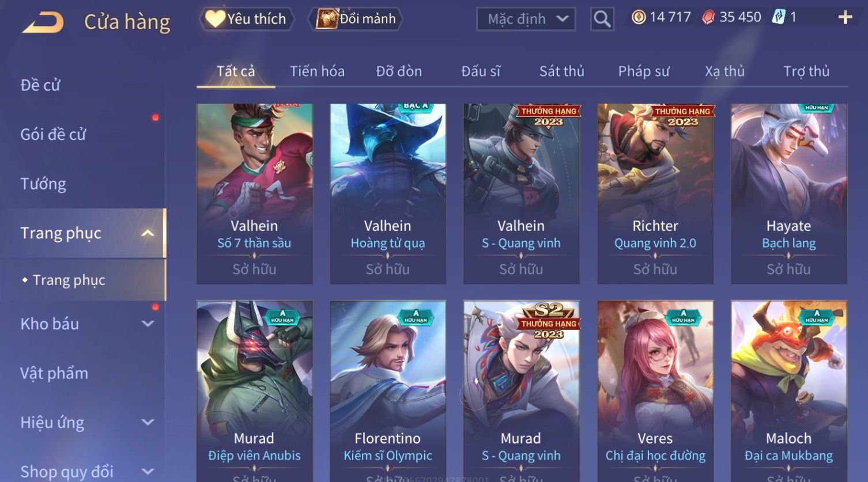The image size is (868, 482).
Task: Open Gói đề cử in sidebar
Action: (53, 134)
